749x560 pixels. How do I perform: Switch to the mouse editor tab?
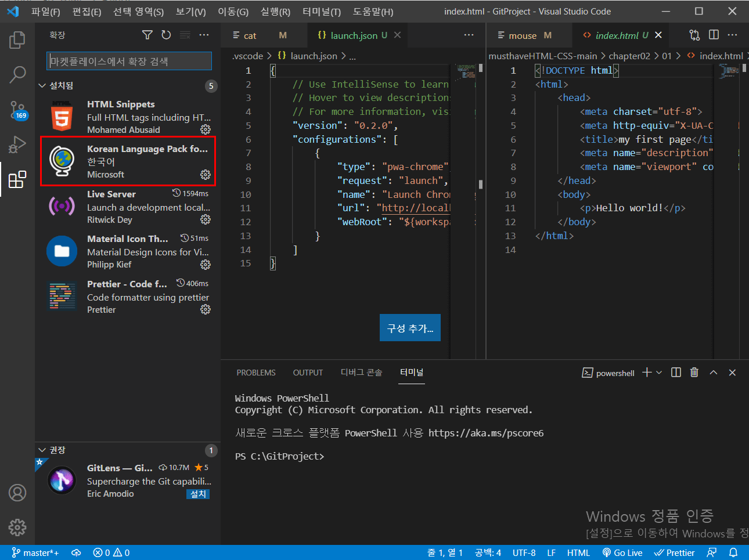tap(529, 35)
